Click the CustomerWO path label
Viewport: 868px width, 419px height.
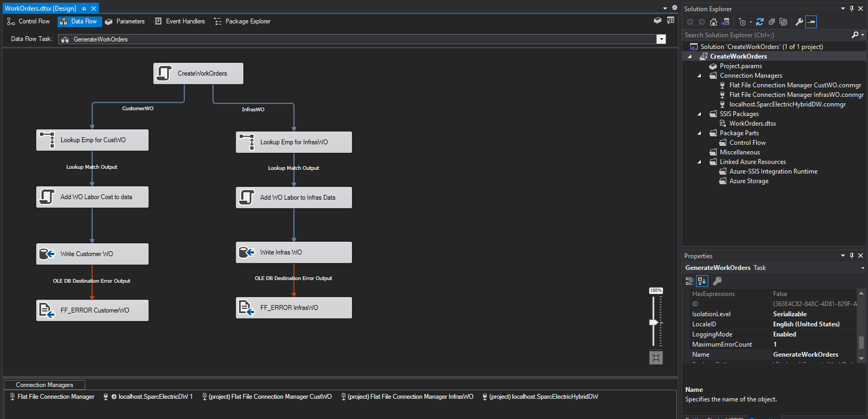tap(138, 109)
